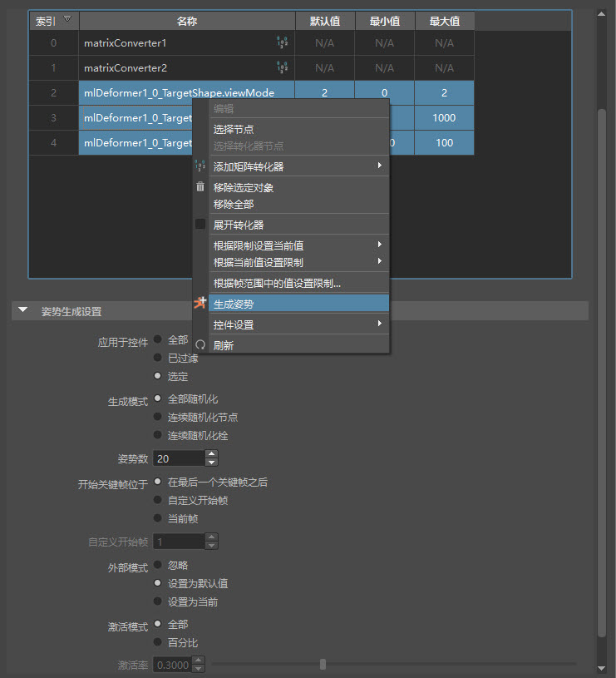Toggle the 展开转化器 checkbox
Screen dimensions: 616x678
point(200,224)
